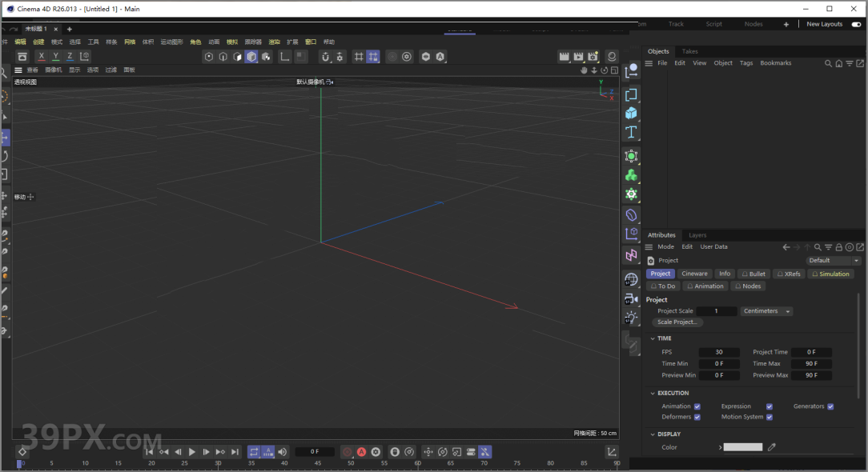Viewport: 868px width, 472px height.
Task: Click the Camera object icon
Action: click(631, 298)
